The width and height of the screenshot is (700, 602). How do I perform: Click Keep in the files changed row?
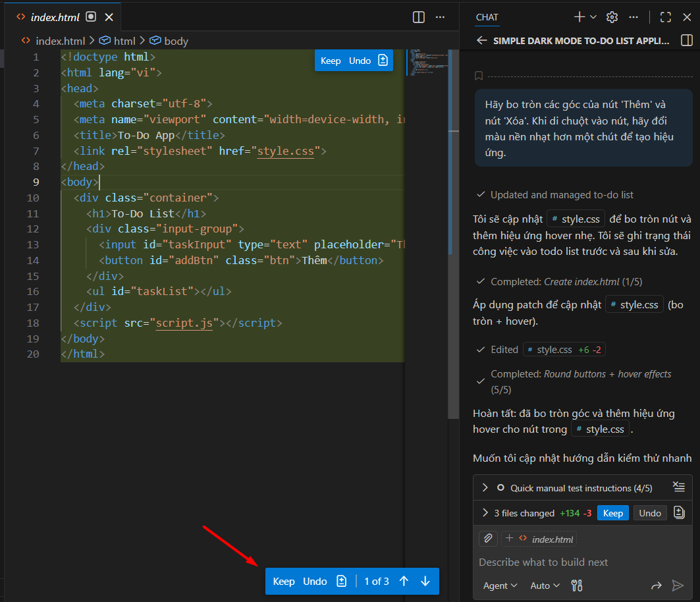(x=612, y=513)
